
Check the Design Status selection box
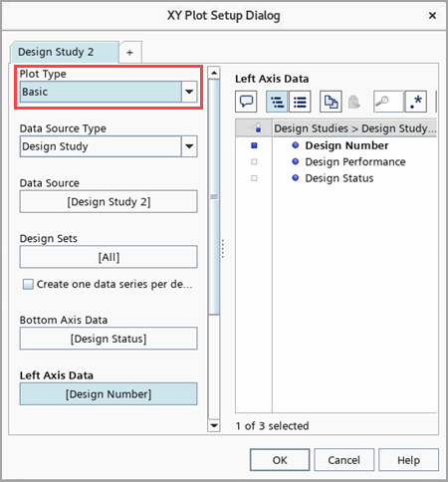pyautogui.click(x=254, y=178)
